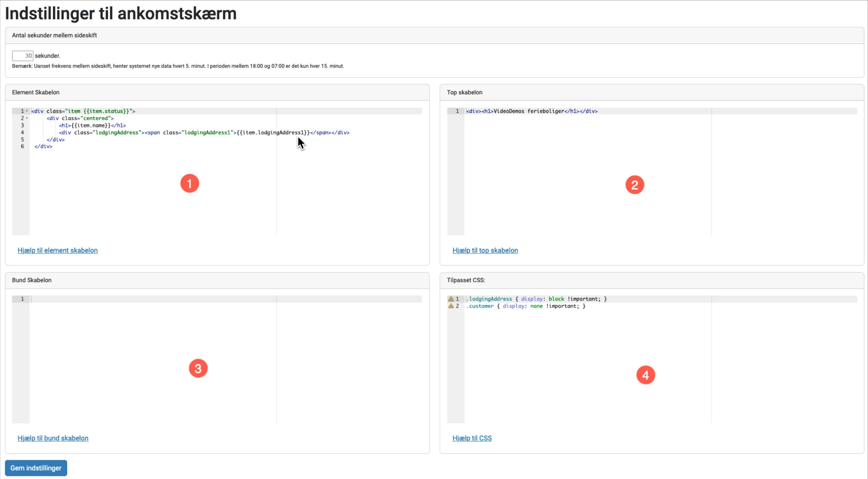Open Hjælp til bund skabelon link
Image resolution: width=868 pixels, height=479 pixels.
[x=53, y=439]
